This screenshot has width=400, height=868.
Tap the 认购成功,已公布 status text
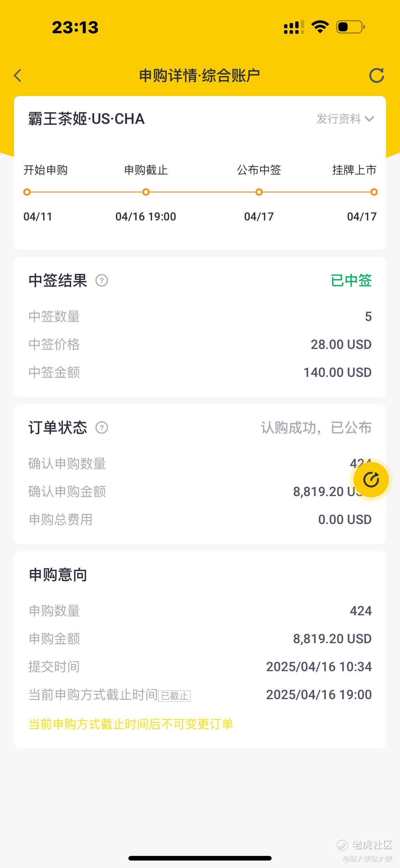(x=316, y=427)
